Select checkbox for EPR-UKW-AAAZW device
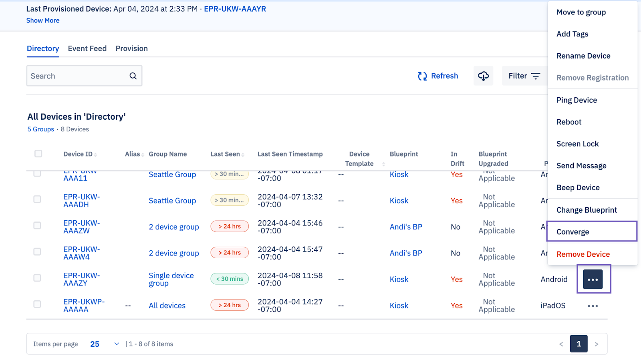The width and height of the screenshot is (641, 364). (37, 225)
